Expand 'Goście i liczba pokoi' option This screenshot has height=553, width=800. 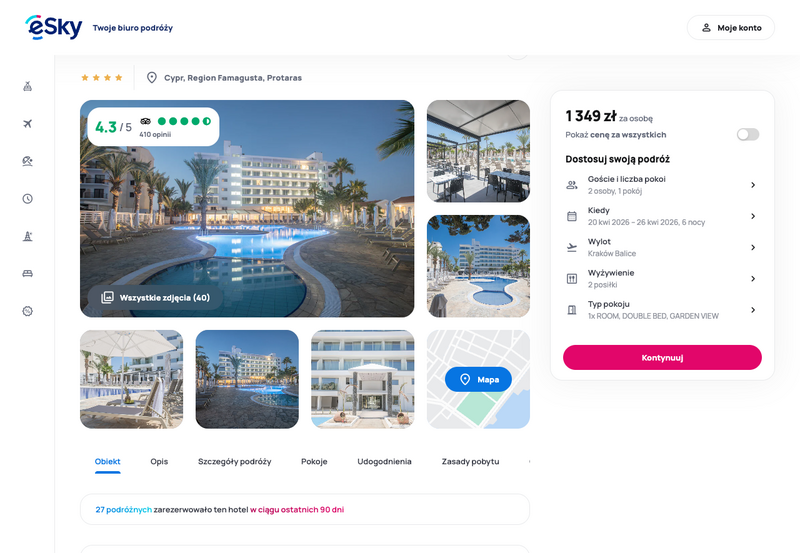(662, 185)
